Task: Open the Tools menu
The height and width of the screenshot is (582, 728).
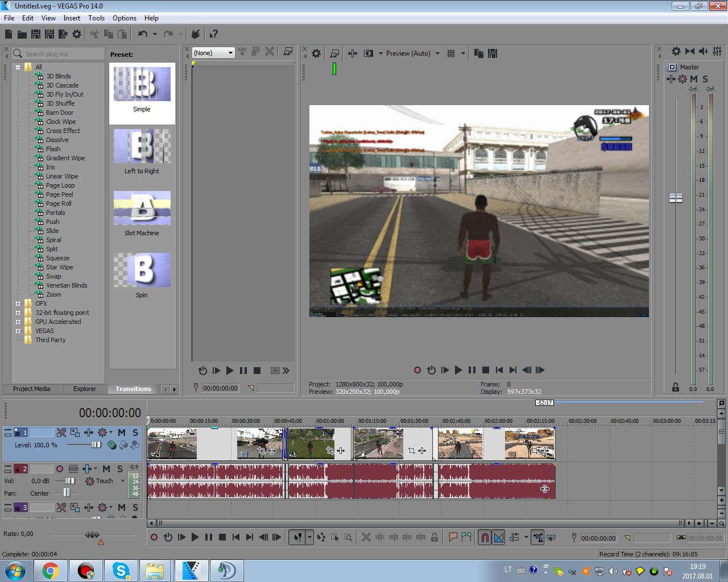Action: click(x=96, y=18)
